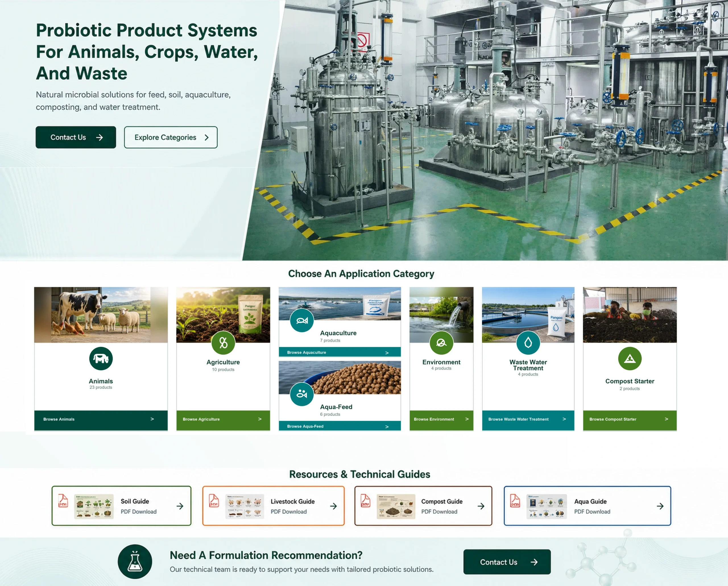This screenshot has height=586, width=728.
Task: Click the Compost Guide preview thumbnail
Action: tap(396, 506)
